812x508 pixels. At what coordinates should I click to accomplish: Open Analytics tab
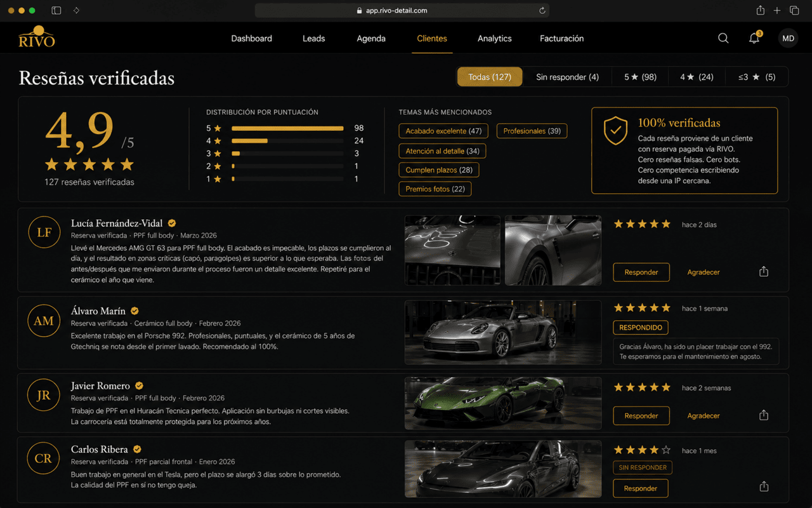coord(495,39)
